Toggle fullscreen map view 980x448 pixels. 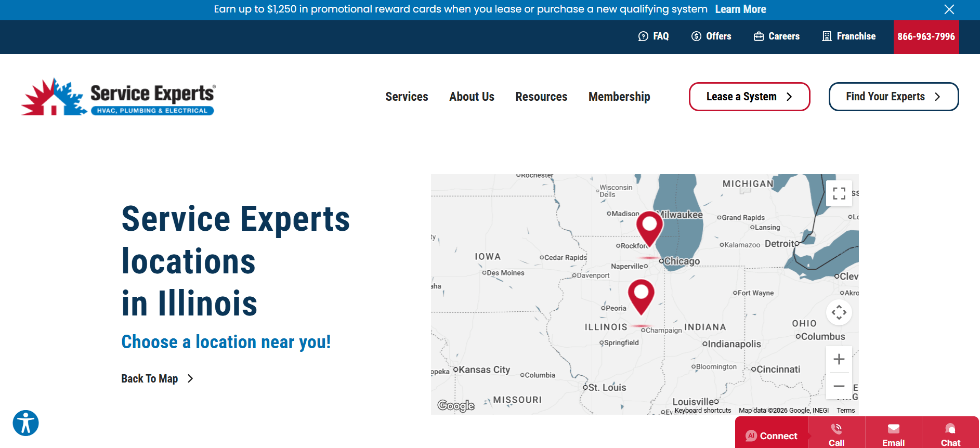[839, 193]
